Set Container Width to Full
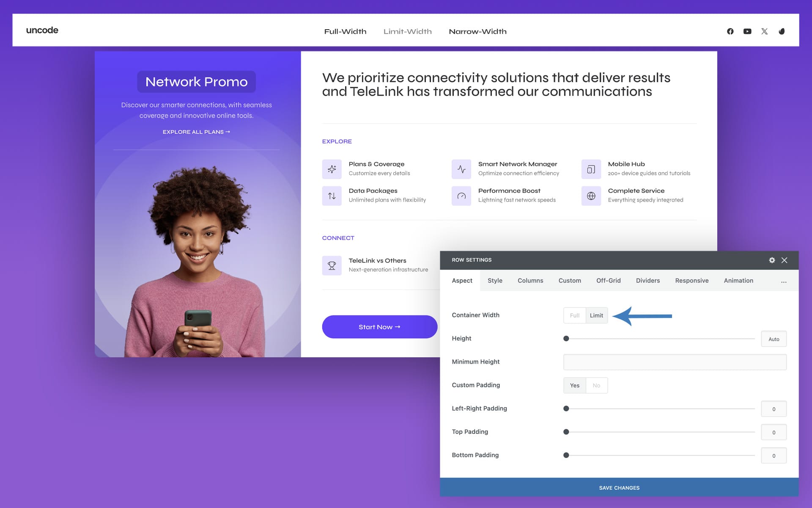 574,315
